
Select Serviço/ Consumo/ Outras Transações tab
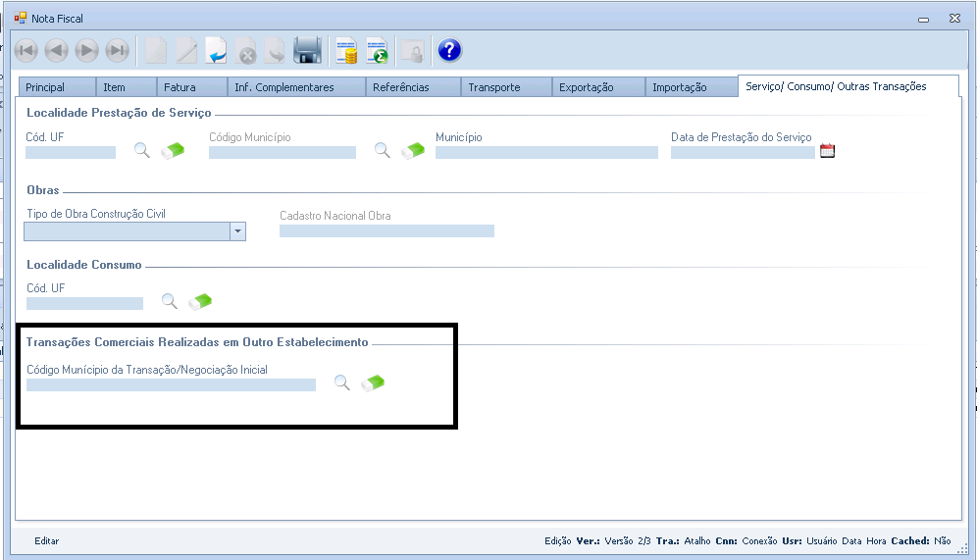click(x=848, y=86)
